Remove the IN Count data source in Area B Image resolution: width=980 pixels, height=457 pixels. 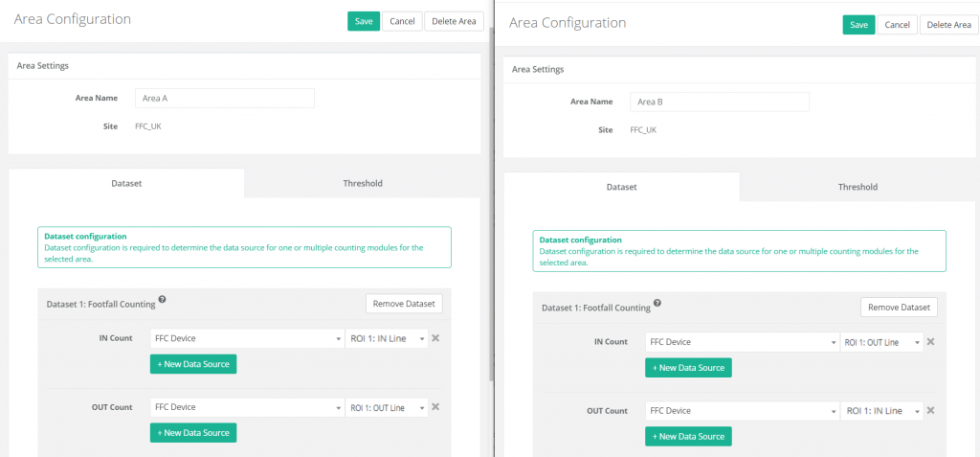point(929,342)
